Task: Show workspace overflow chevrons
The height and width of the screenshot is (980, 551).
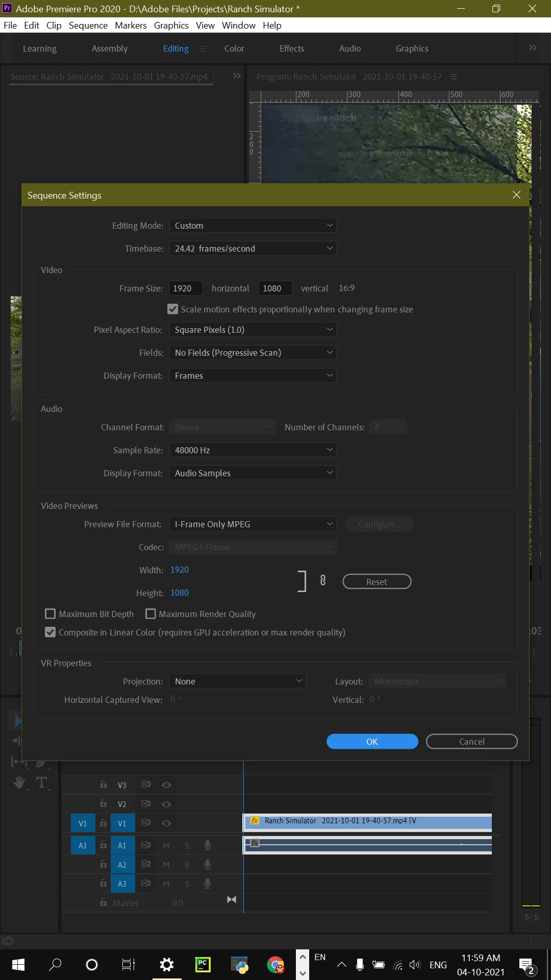Action: tap(533, 47)
